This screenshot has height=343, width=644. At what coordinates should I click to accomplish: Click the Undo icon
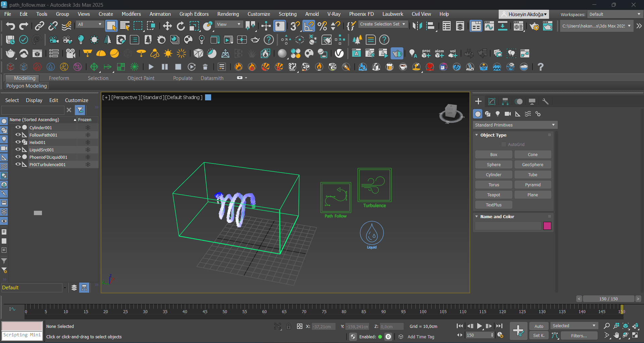click(10, 26)
